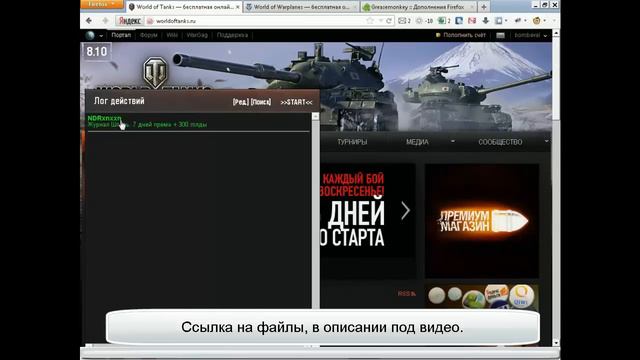Reload the page with the refresh icon

pos(389,20)
